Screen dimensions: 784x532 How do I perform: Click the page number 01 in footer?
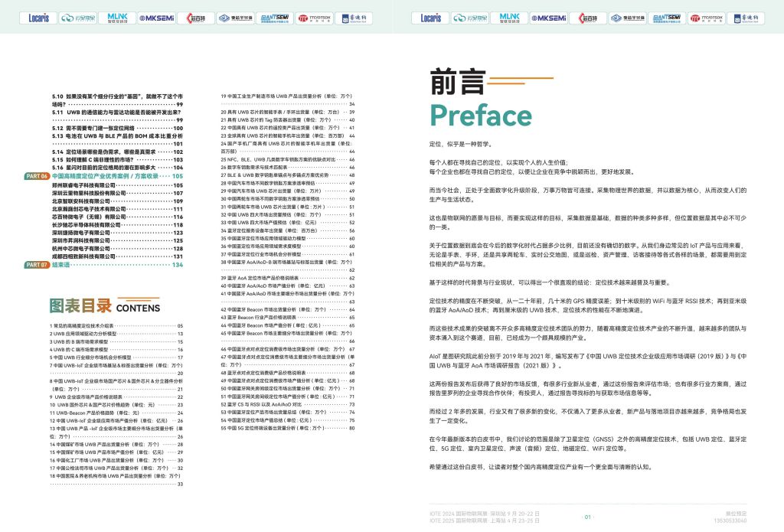pos(587,517)
